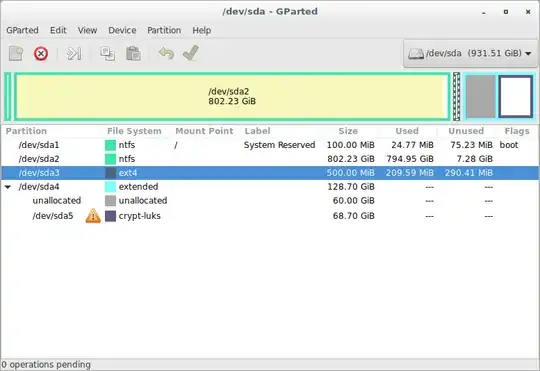Open the Partition menu

click(x=164, y=30)
